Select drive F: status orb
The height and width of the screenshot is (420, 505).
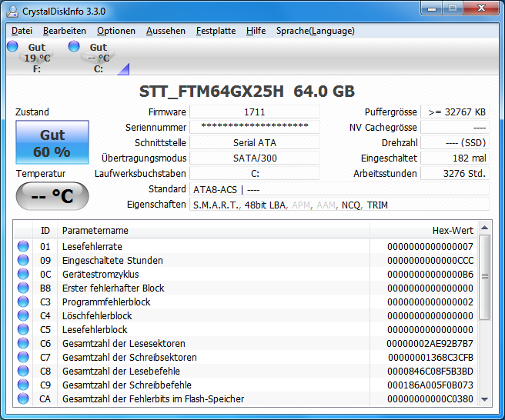pyautogui.click(x=12, y=46)
